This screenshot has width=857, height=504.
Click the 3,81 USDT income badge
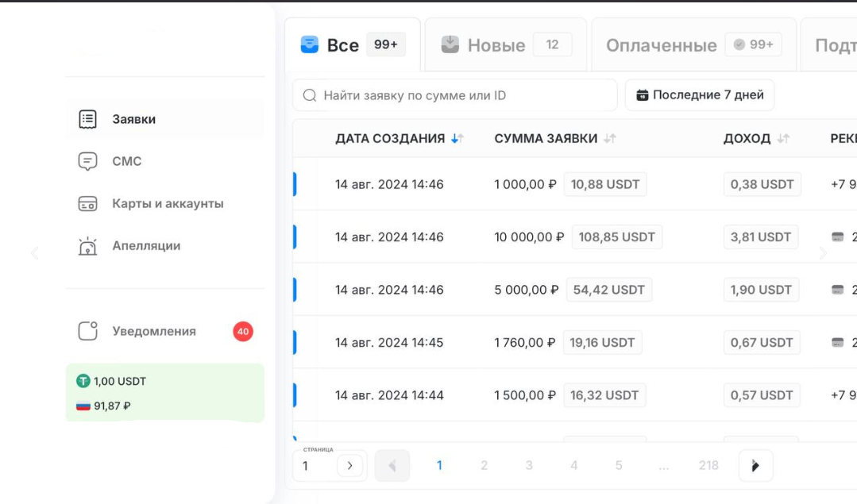pyautogui.click(x=761, y=237)
